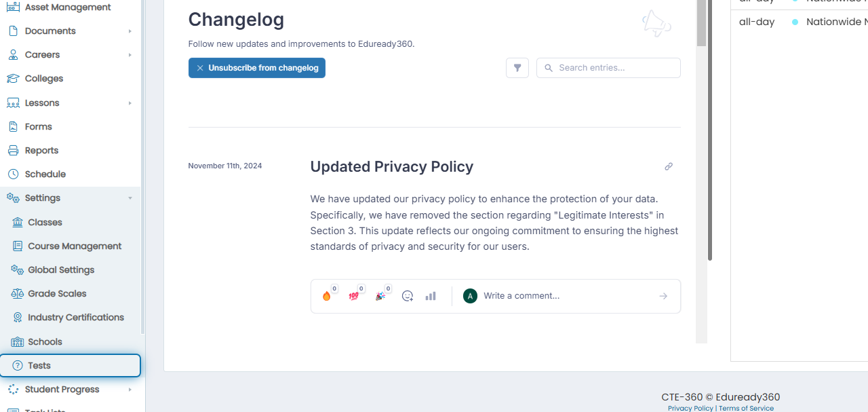This screenshot has height=412, width=868.
Task: Focus the Search entries field
Action: pyautogui.click(x=608, y=68)
